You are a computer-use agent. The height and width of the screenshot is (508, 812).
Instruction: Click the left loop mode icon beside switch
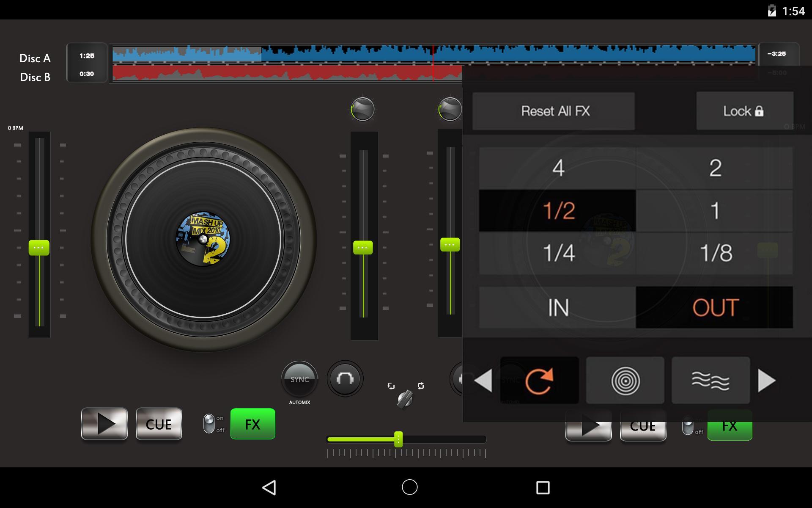[391, 386]
